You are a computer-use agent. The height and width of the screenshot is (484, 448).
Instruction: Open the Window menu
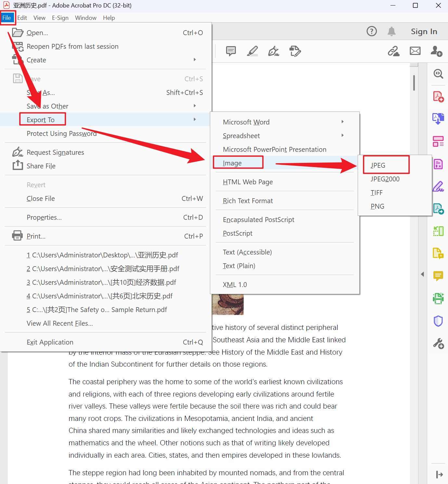[x=86, y=18]
